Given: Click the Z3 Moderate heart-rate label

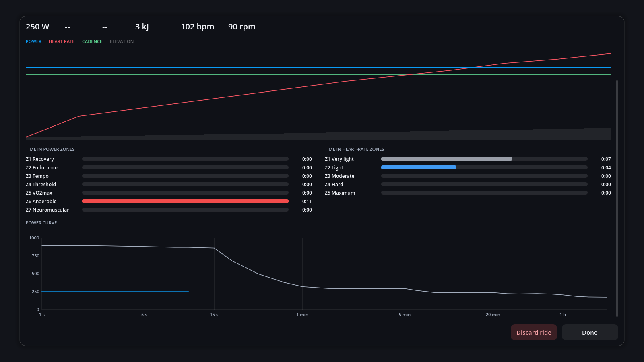Looking at the screenshot, I should tap(340, 176).
